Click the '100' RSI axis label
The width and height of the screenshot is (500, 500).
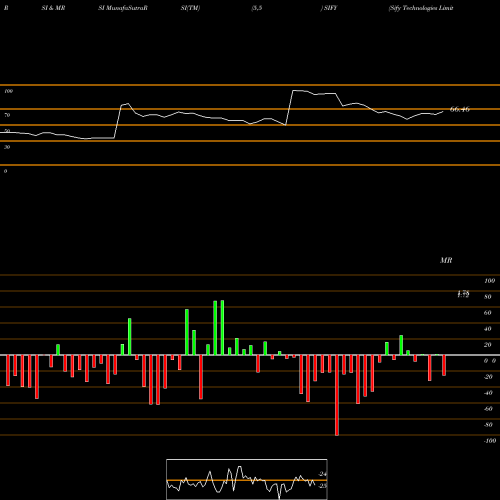[9, 91]
